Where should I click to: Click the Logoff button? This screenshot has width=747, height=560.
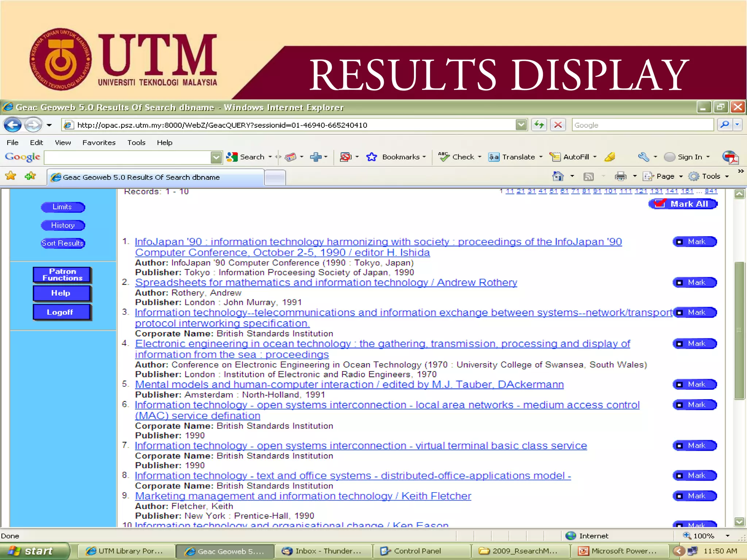[x=62, y=312]
